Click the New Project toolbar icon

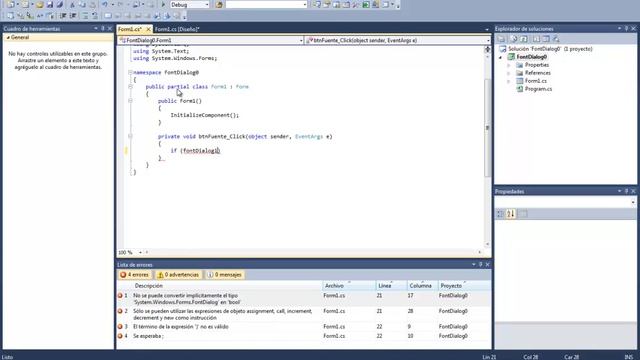11,5
